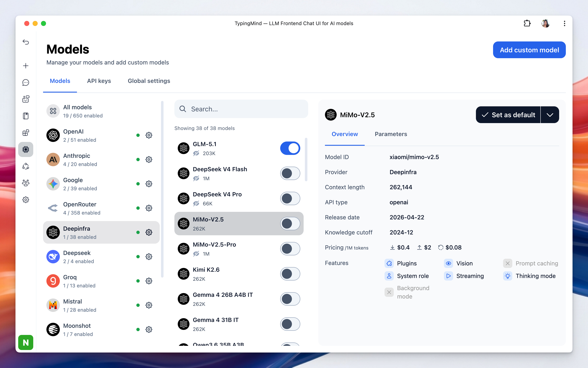The width and height of the screenshot is (588, 368).
Task: Enable the DeepSeek V4 Flash toggle
Action: 290,173
